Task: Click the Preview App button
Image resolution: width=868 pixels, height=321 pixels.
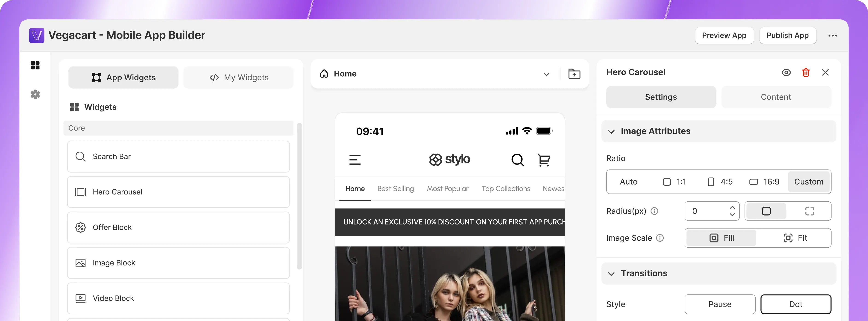Action: pos(724,35)
